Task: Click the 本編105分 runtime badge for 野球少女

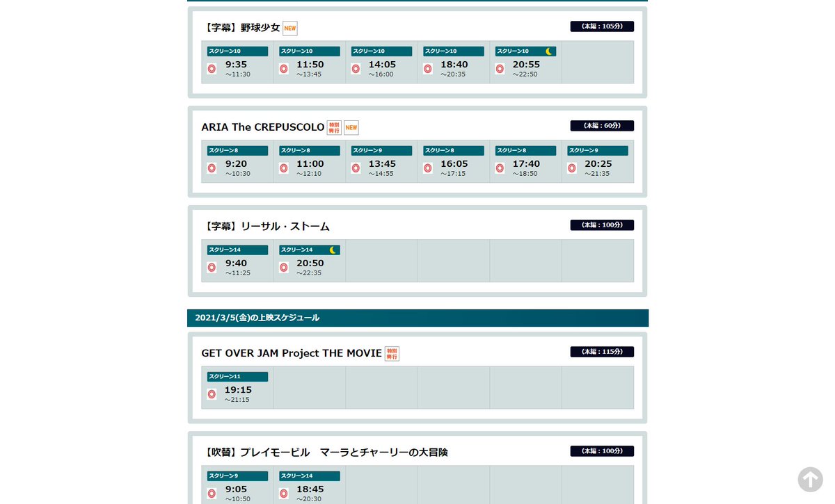Action: coord(601,26)
